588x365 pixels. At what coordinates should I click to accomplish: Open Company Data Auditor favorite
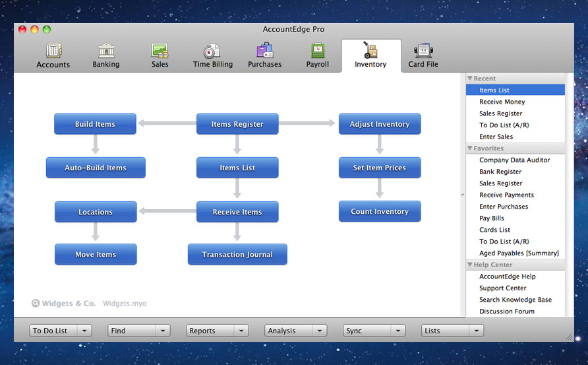(x=515, y=160)
